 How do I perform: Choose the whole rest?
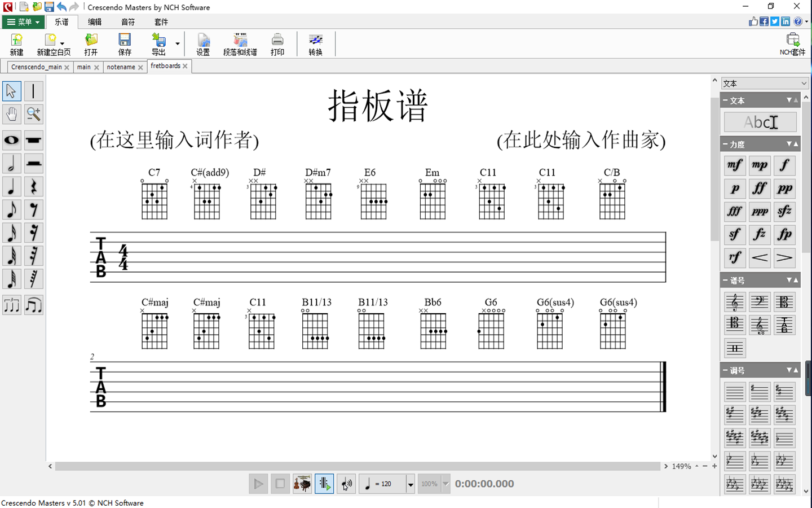(x=33, y=140)
